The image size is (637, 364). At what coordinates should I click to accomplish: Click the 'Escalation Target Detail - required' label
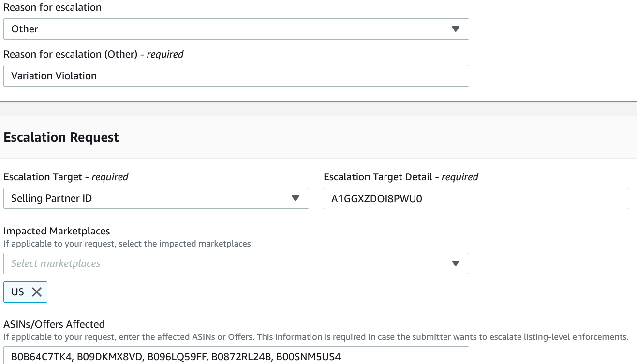[401, 177]
